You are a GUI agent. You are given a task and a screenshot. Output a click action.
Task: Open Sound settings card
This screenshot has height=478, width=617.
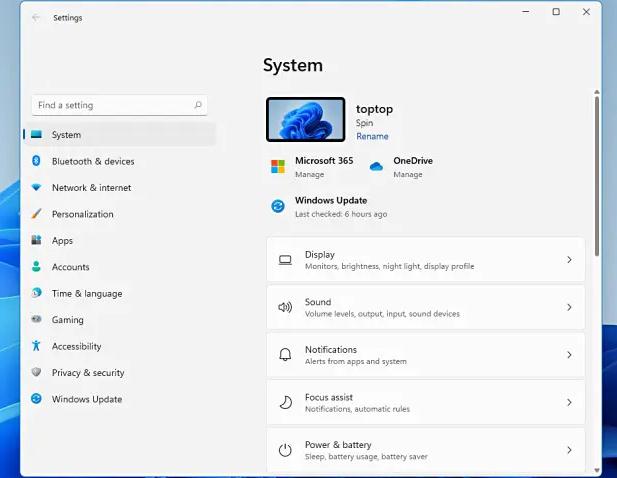426,307
